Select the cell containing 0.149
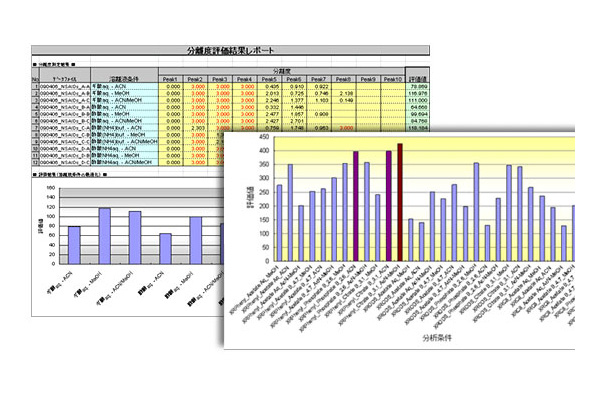Viewport: 600px width, 400px height. pyautogui.click(x=346, y=100)
